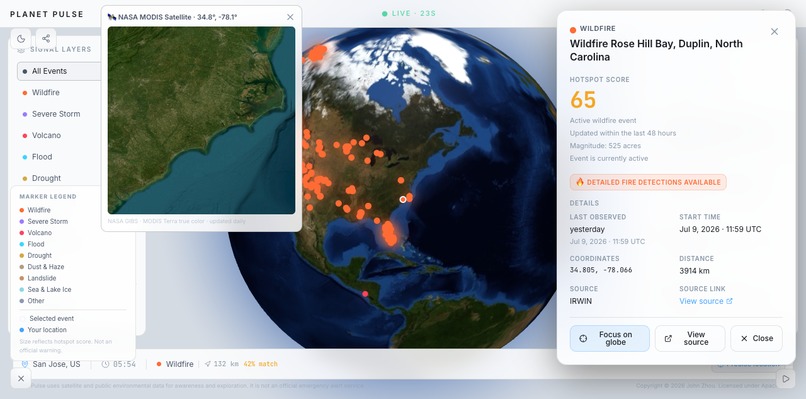Click the View source button in panel footer
Screen dimensions: 806x399
(x=690, y=338)
